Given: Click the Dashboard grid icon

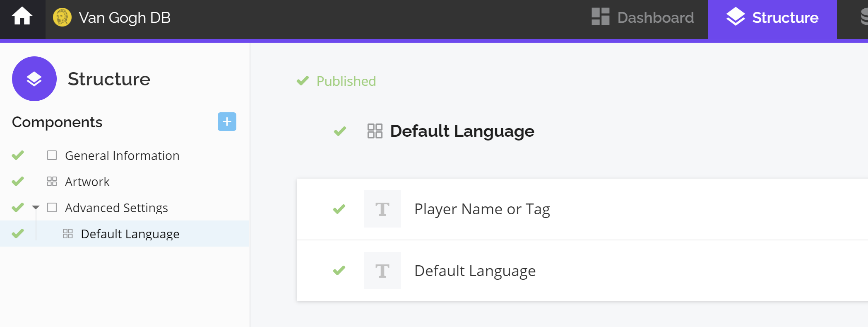Looking at the screenshot, I should point(600,17).
